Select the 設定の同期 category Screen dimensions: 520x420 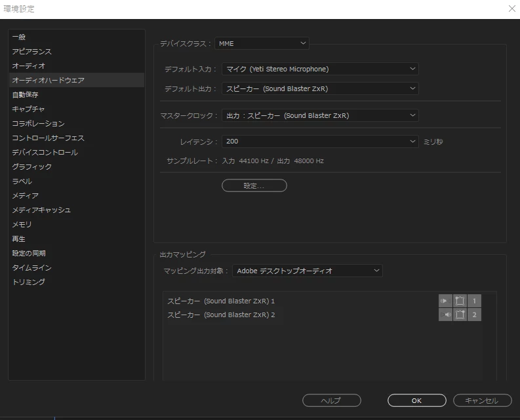pos(77,254)
